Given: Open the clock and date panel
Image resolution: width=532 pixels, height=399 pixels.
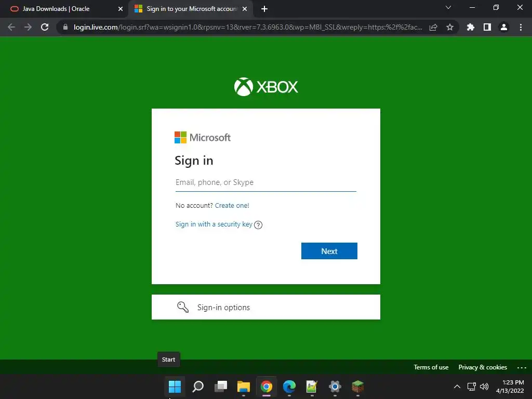Looking at the screenshot, I should coord(510,387).
